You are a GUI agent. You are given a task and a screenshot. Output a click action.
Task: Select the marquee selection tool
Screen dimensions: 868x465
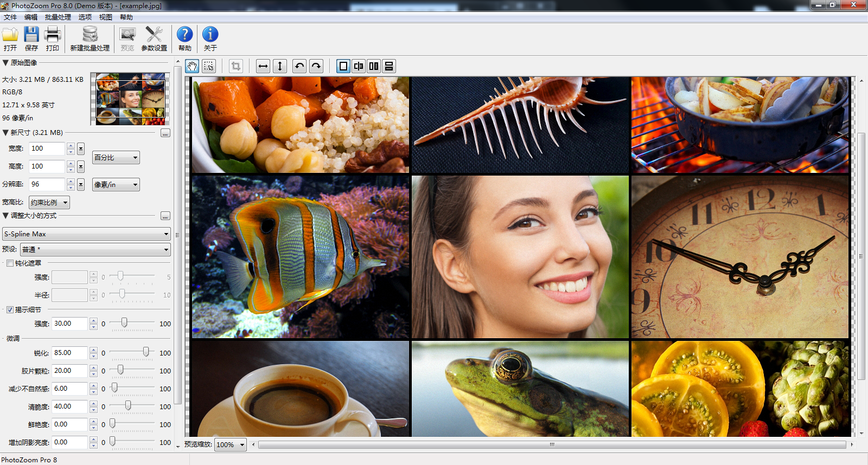[x=209, y=66]
